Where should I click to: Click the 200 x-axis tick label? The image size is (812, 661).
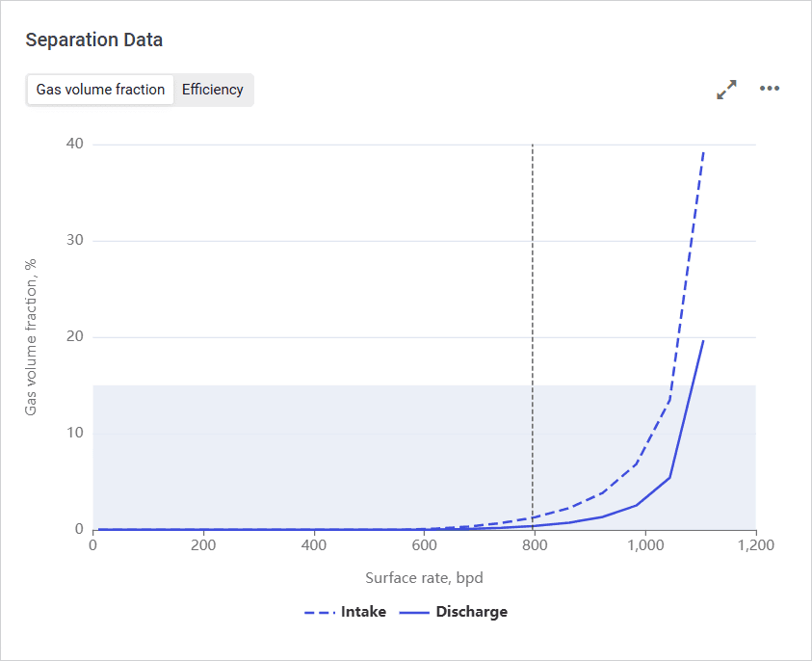(203, 545)
